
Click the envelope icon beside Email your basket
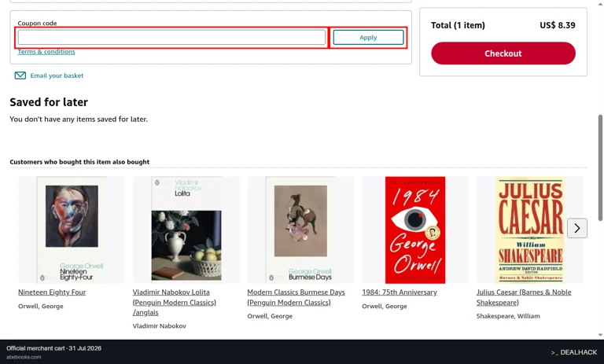20,75
